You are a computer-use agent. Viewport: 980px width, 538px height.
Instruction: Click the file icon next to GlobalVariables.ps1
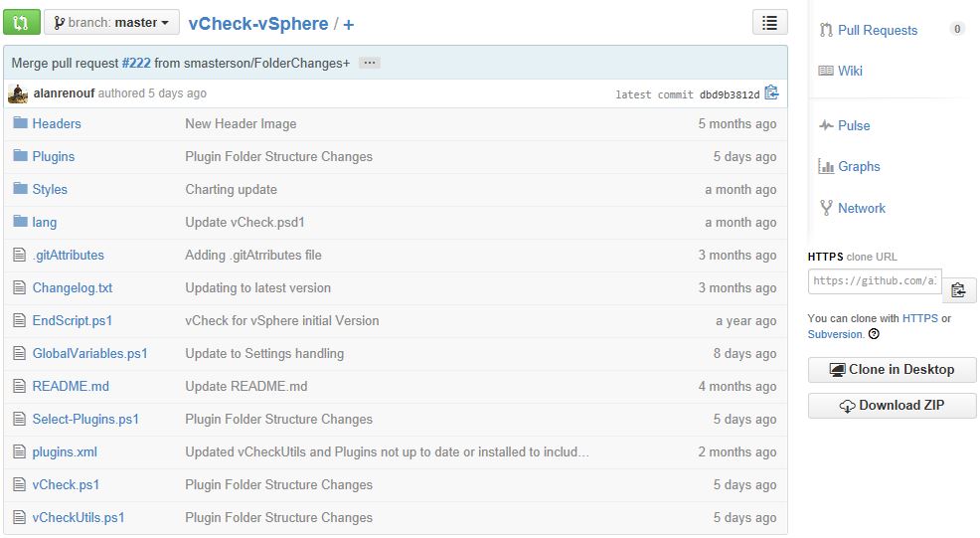pos(20,353)
